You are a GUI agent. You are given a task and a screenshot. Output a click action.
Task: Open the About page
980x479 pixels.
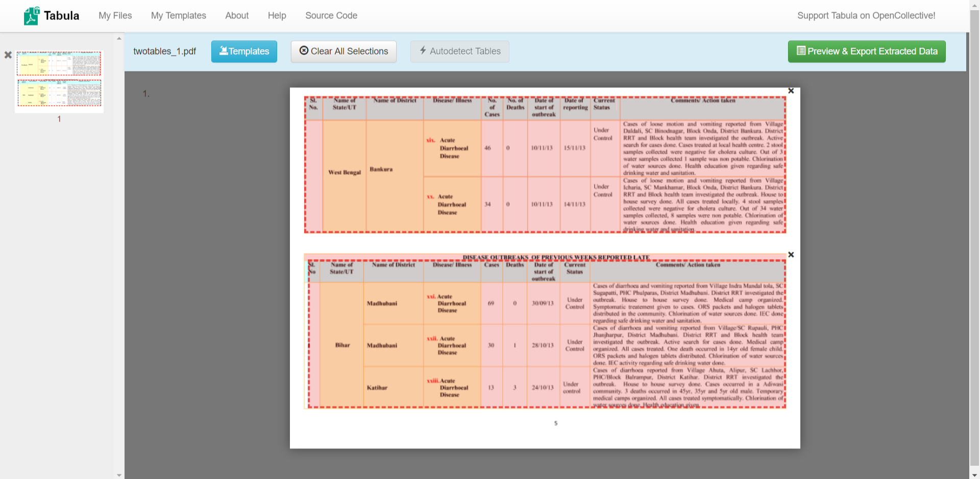coord(237,16)
